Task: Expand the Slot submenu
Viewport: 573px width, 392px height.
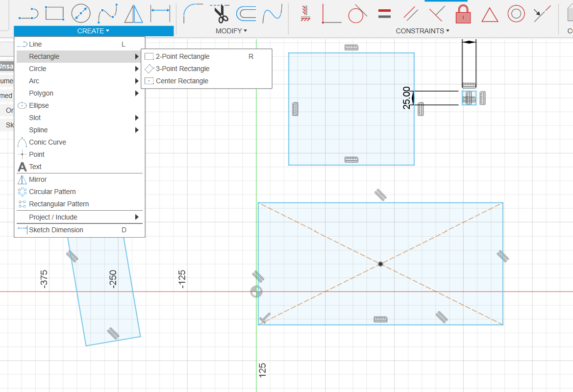Action: (79, 118)
